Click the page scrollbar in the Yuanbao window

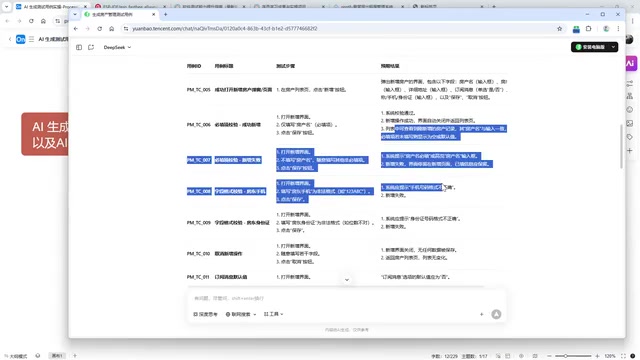[622, 146]
